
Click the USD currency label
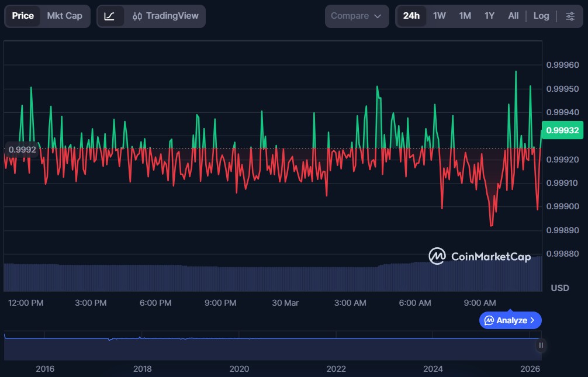click(560, 288)
